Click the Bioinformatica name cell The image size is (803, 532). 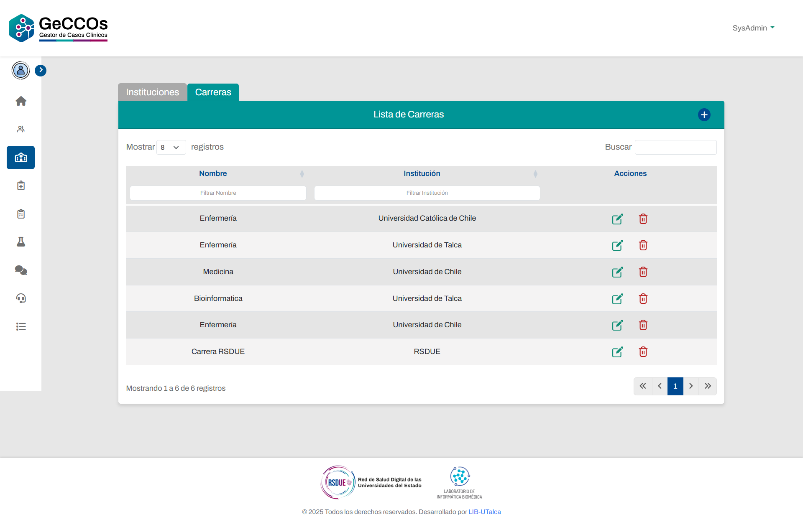[218, 298]
